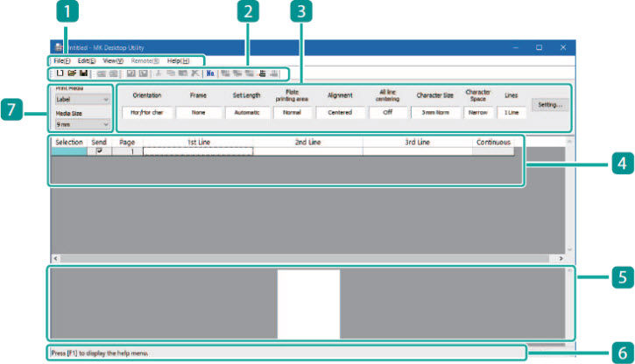This screenshot has height=364, width=635.
Task: Click the Frame value showing None
Action: (198, 113)
